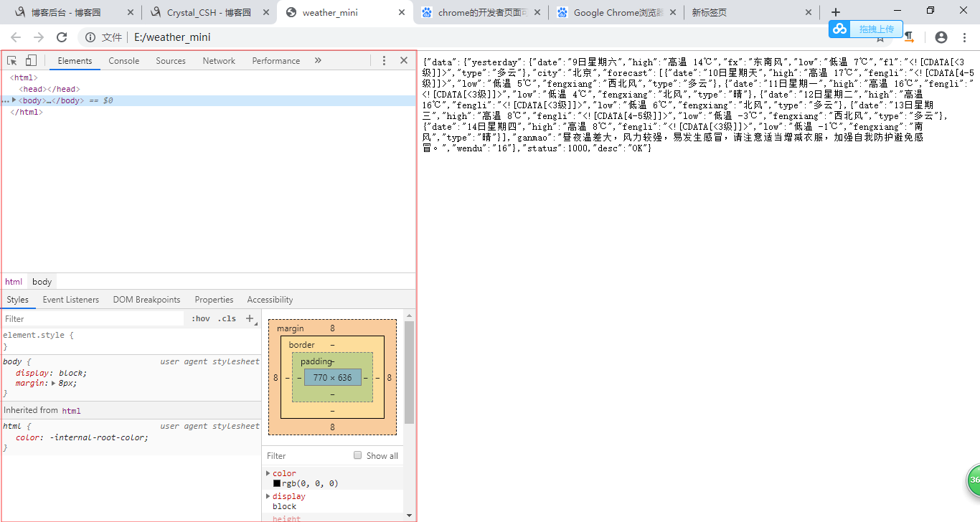Follow the Inherited from html link
980x522 pixels.
point(71,411)
